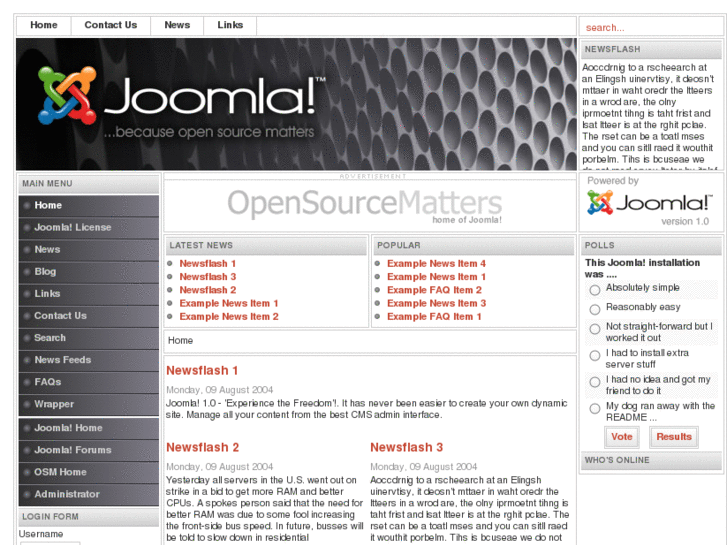Screen dimensions: 727x545
Task: Open Search in the Main Menu
Action: click(x=89, y=338)
